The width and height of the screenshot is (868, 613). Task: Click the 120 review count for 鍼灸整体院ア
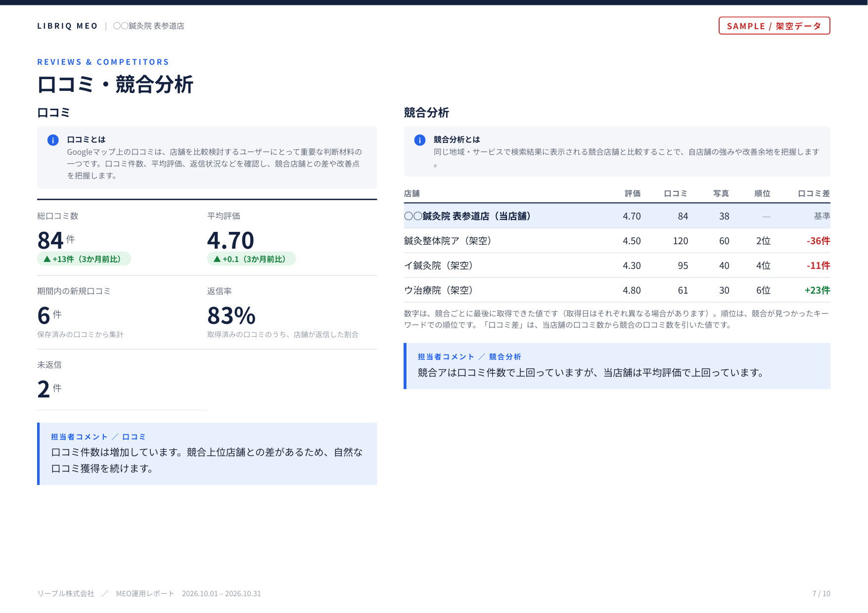tap(681, 241)
